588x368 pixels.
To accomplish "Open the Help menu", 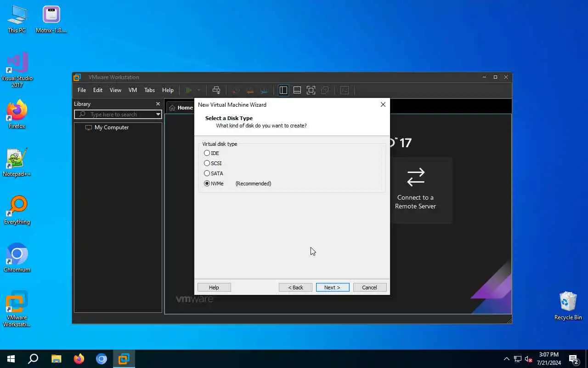I will point(168,90).
